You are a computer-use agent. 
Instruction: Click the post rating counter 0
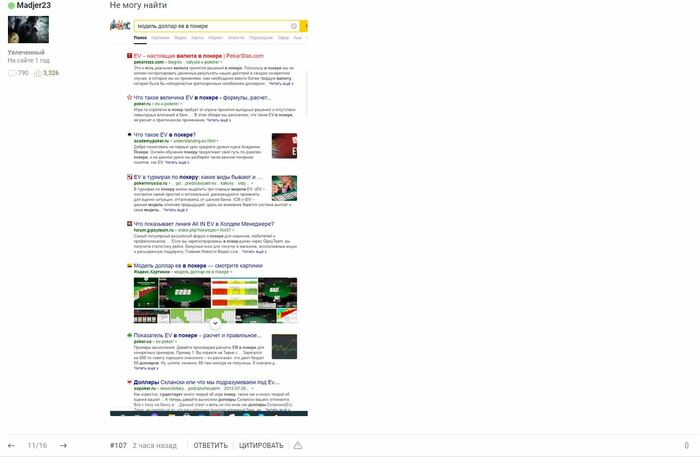[x=687, y=445]
